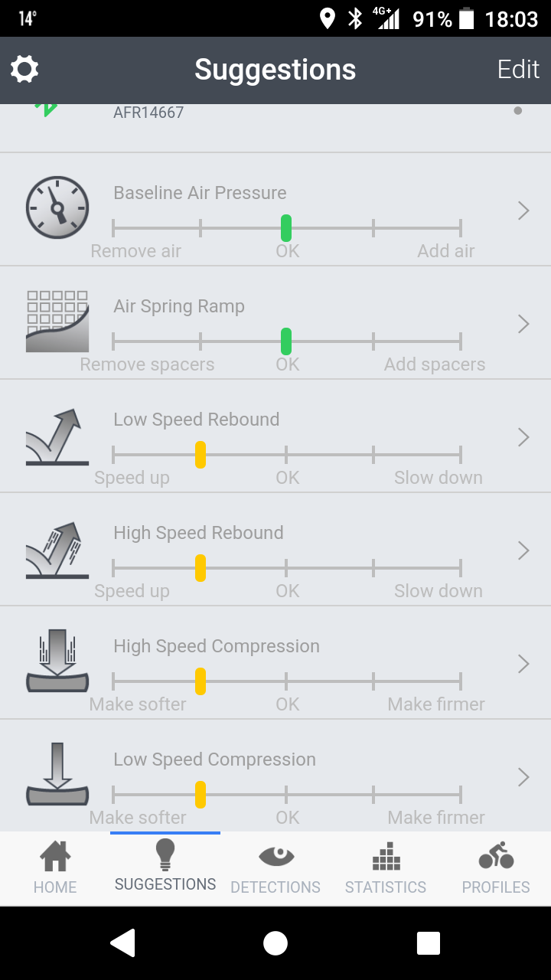Open settings via the gear icon
The image size is (551, 980).
[x=24, y=70]
